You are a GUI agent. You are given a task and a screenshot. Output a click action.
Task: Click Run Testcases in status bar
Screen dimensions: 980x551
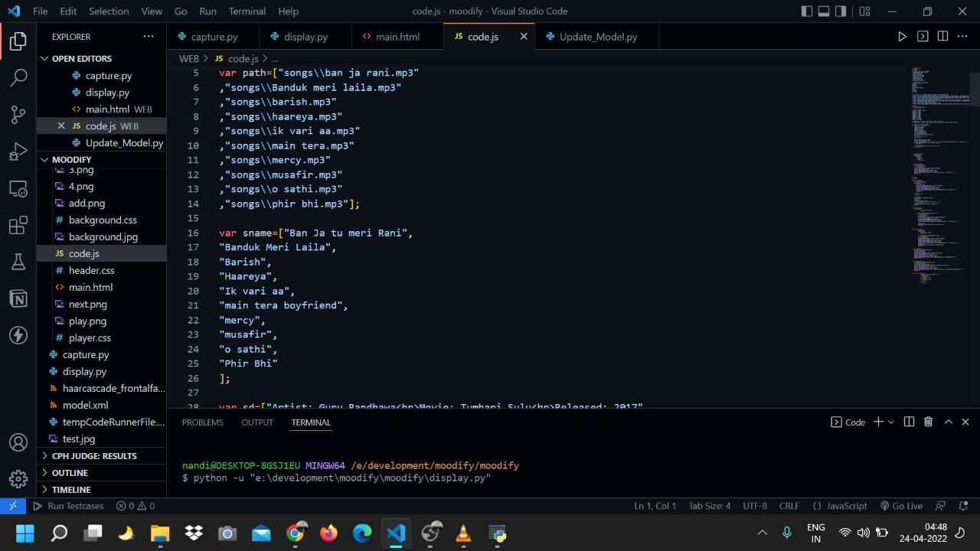pyautogui.click(x=68, y=506)
